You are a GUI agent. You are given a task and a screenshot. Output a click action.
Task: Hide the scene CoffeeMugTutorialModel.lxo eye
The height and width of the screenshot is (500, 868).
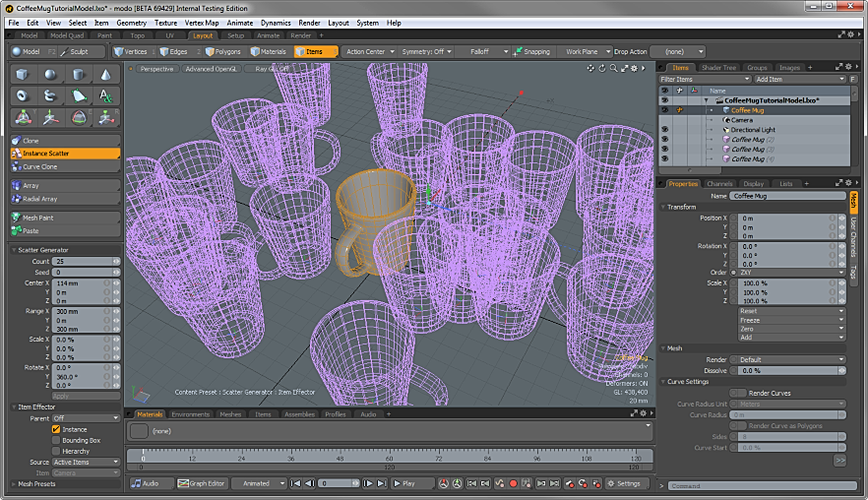[664, 100]
